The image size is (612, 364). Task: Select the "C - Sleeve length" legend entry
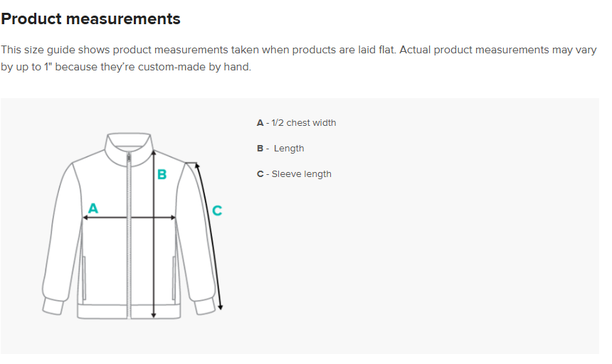[x=294, y=174]
